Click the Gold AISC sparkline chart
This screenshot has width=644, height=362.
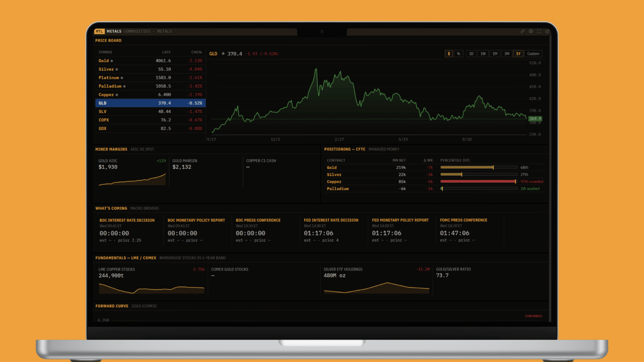click(x=132, y=179)
